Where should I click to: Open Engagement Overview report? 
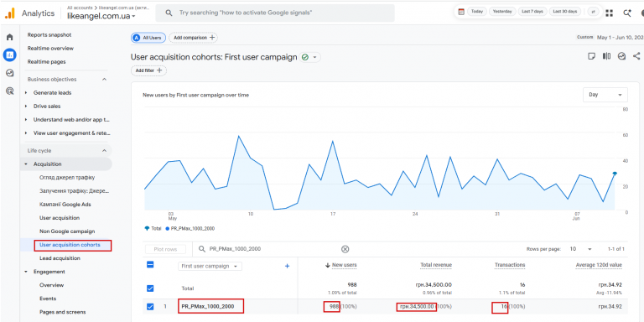click(52, 285)
